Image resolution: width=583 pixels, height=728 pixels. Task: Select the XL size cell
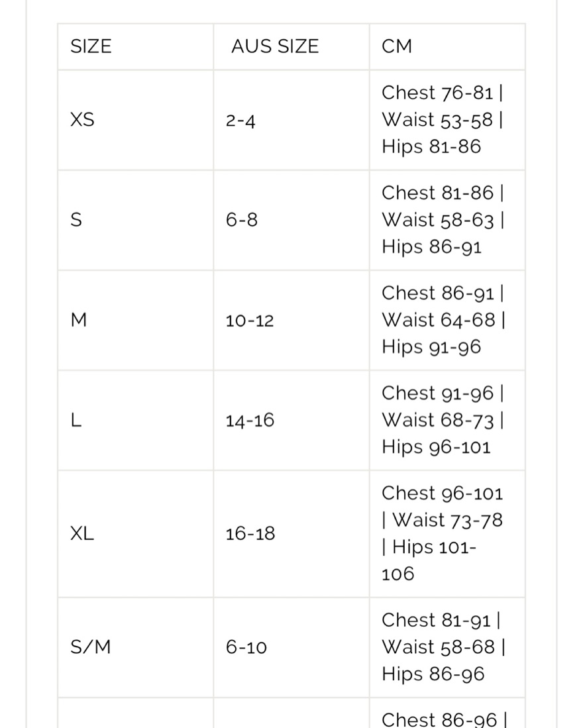[x=136, y=534]
